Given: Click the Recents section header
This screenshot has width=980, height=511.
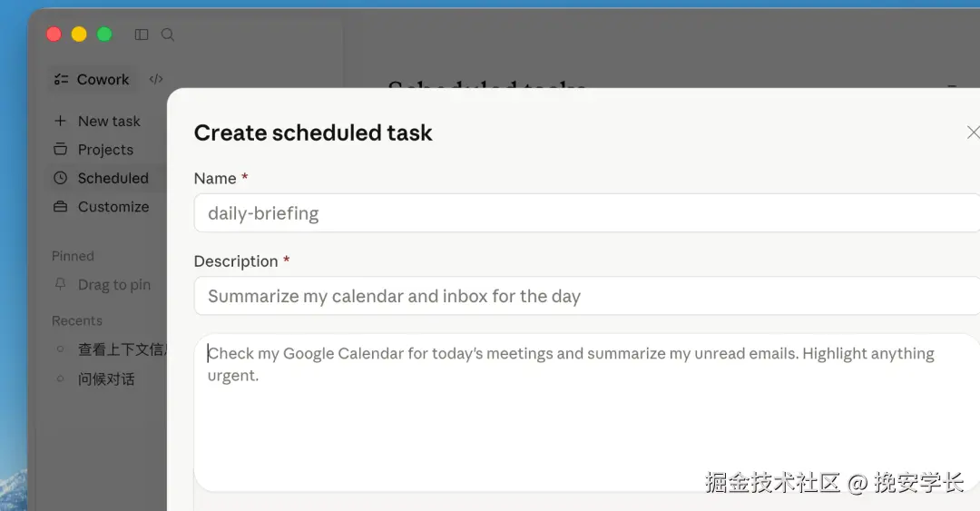Looking at the screenshot, I should [77, 320].
